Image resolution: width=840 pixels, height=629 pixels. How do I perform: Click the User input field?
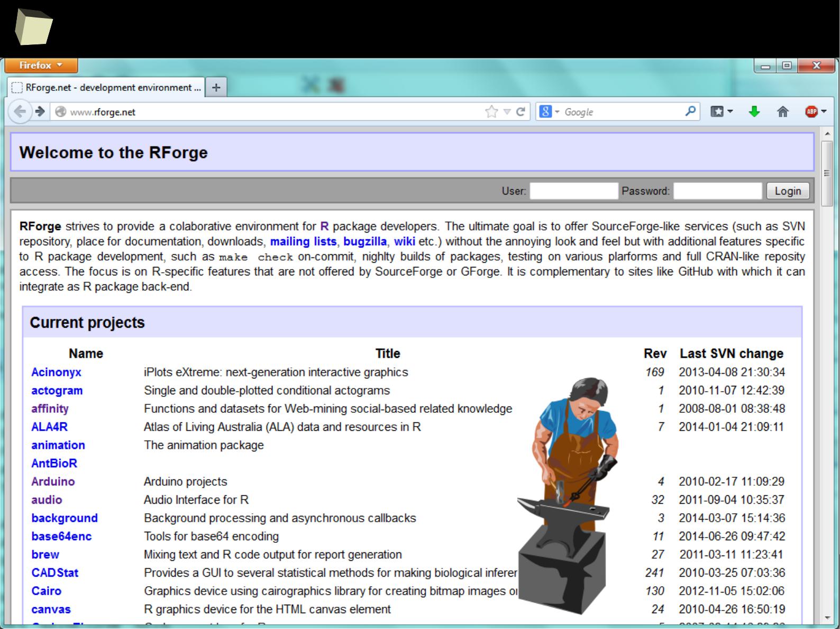click(574, 191)
